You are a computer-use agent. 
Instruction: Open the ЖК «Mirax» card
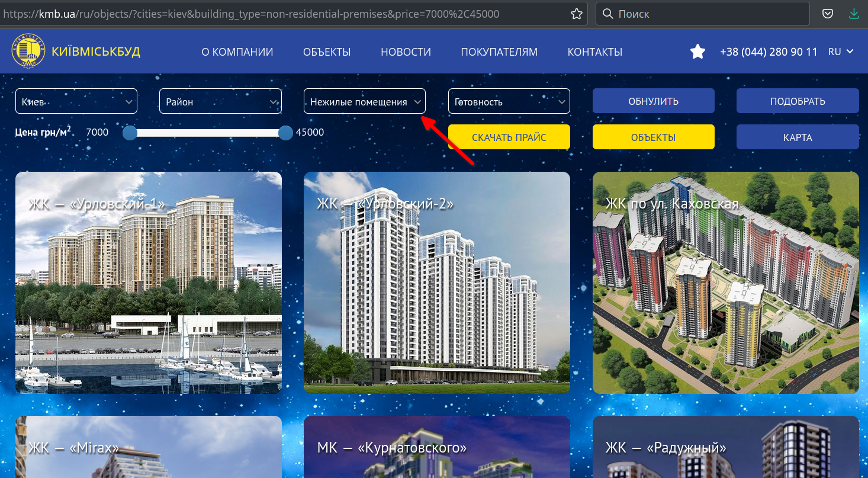149,447
